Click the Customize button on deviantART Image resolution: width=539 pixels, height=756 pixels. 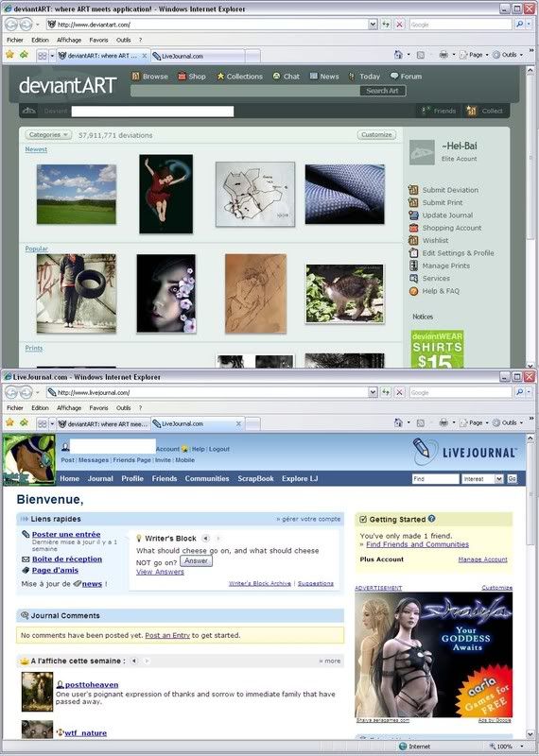tap(376, 134)
